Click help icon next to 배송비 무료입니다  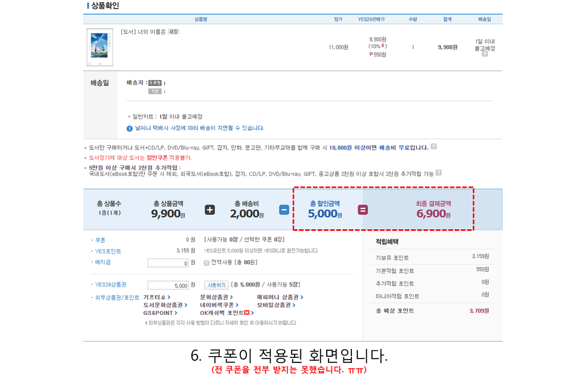pos(434,146)
